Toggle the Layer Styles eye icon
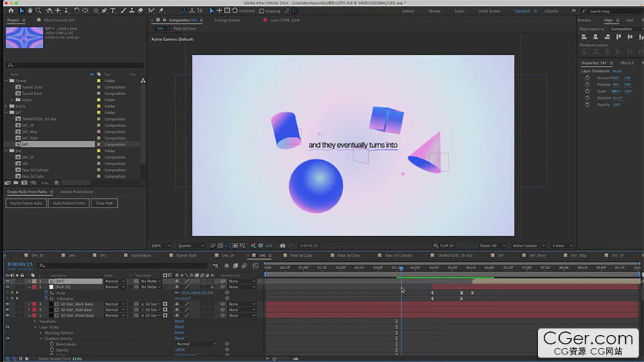Screen dimensions: 644x362 [x=7, y=327]
